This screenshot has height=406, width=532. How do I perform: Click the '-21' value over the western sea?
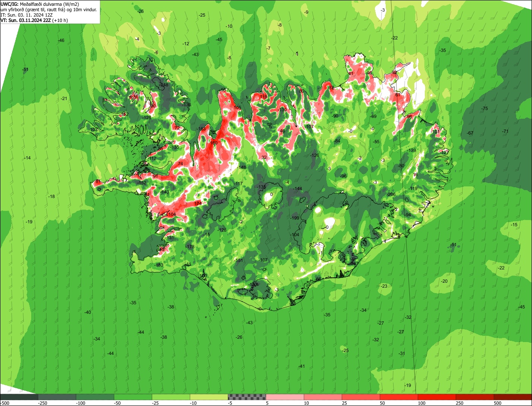[x=64, y=98]
